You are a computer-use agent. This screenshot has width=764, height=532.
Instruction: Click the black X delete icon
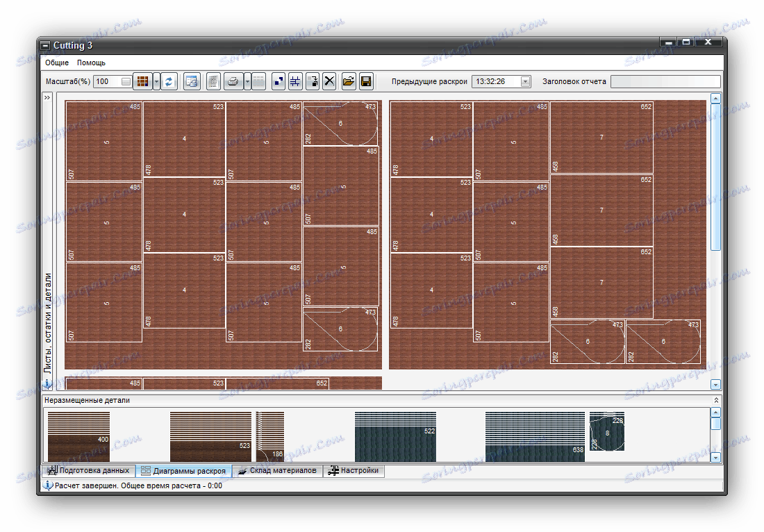[330, 81]
